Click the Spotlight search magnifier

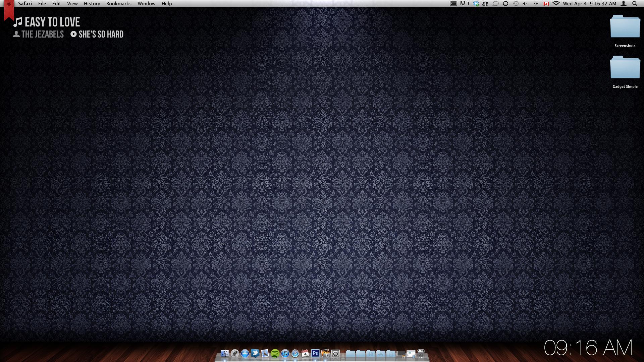coord(635,4)
